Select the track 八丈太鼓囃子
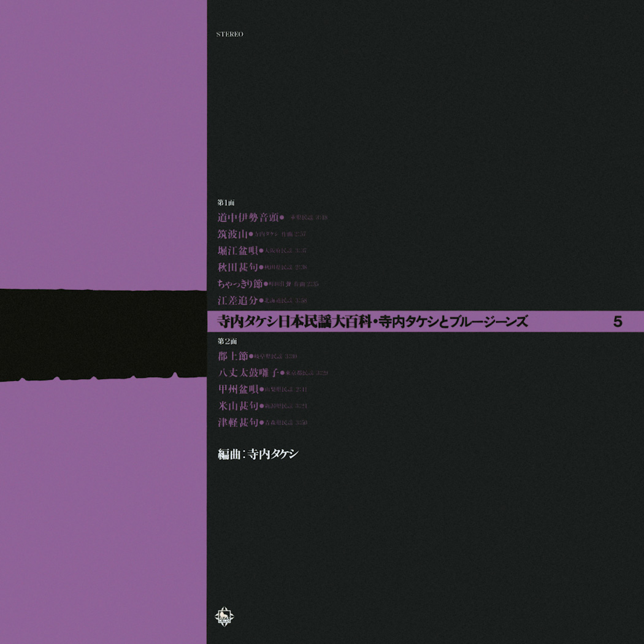Image resolution: width=644 pixels, height=644 pixels. pyautogui.click(x=248, y=373)
